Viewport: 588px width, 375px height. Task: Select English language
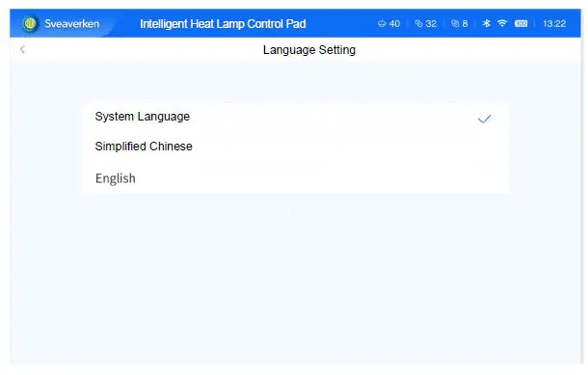[x=295, y=178]
